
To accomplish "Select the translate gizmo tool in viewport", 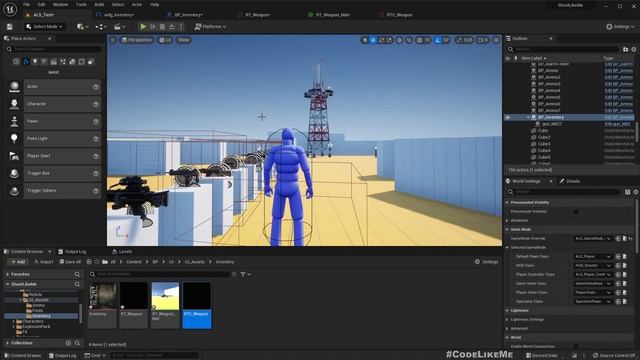I will (373, 40).
